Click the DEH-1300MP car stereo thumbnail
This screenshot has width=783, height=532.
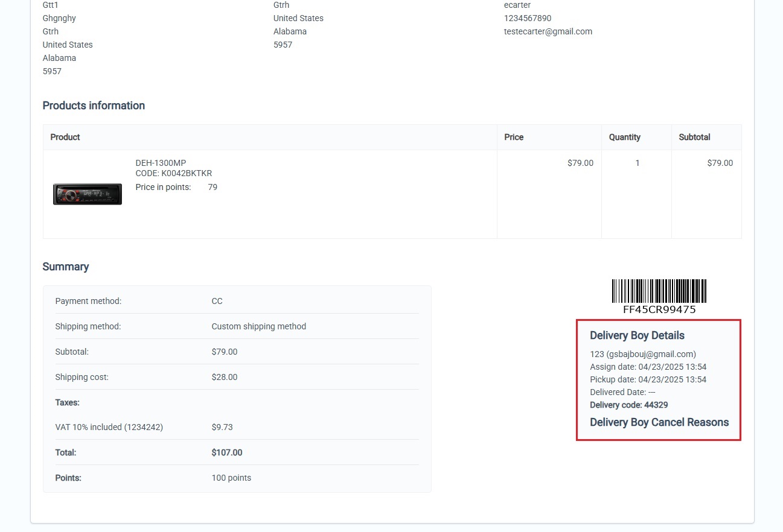pos(88,194)
